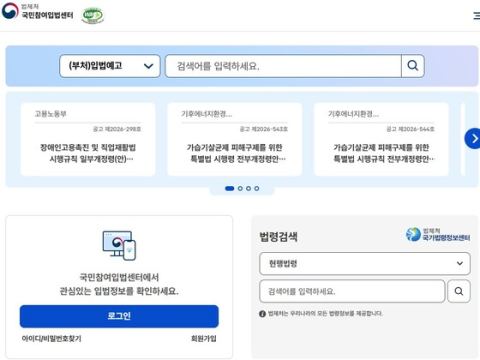Image resolution: width=480 pixels, height=360 pixels.
Task: Click the 국민참여입법센터 logo
Action: tap(37, 12)
